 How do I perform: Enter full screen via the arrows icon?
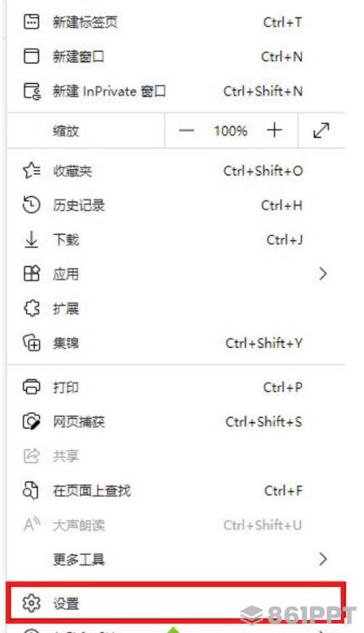coord(321,130)
